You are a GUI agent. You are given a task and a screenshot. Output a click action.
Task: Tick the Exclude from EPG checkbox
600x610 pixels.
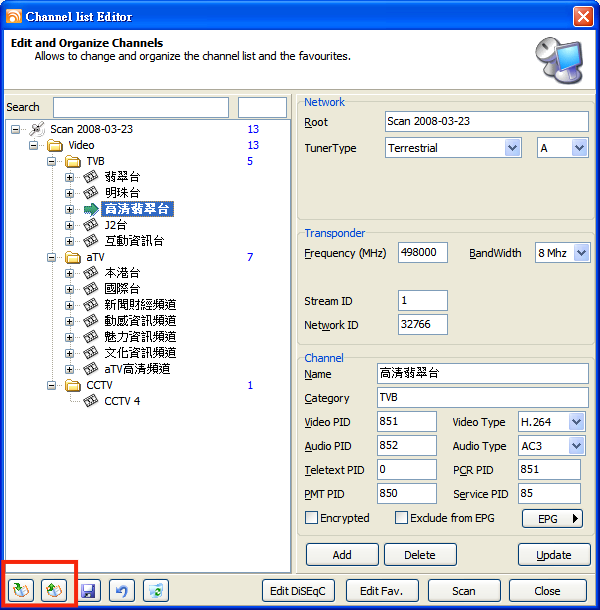(401, 518)
